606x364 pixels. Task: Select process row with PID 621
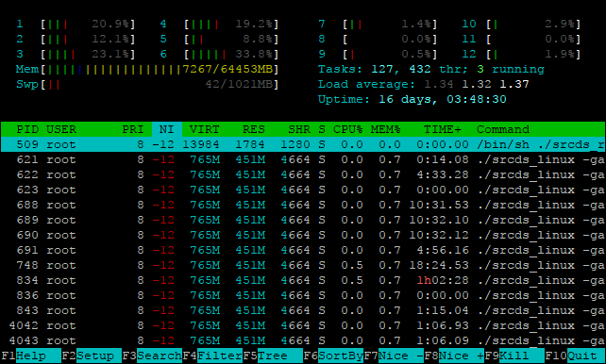click(303, 159)
